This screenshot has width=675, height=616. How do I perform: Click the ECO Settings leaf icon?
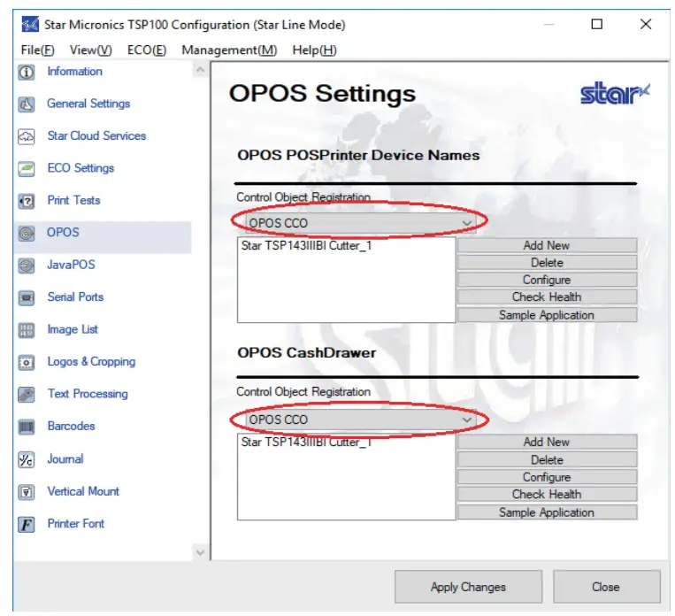click(x=27, y=169)
